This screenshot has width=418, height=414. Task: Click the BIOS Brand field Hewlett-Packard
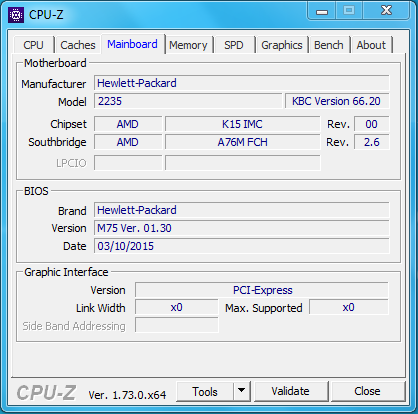point(242,210)
